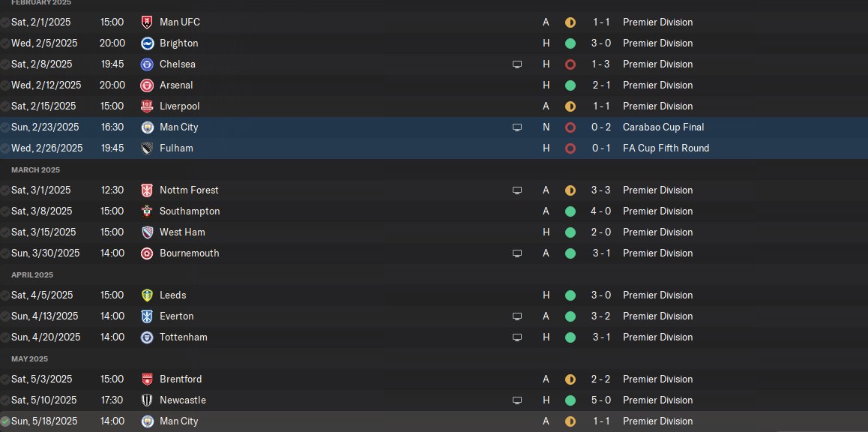The height and width of the screenshot is (432, 868).
Task: Click the Brighton club badge
Action: click(147, 43)
